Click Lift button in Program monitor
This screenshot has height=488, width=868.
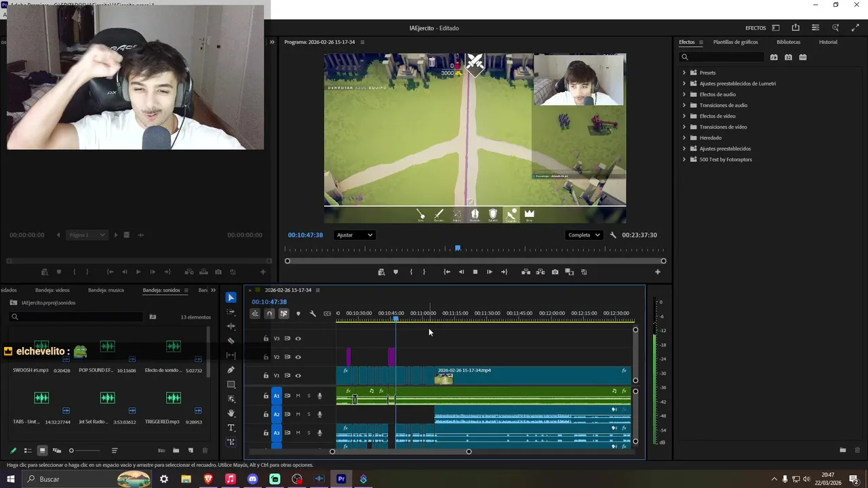pos(526,272)
